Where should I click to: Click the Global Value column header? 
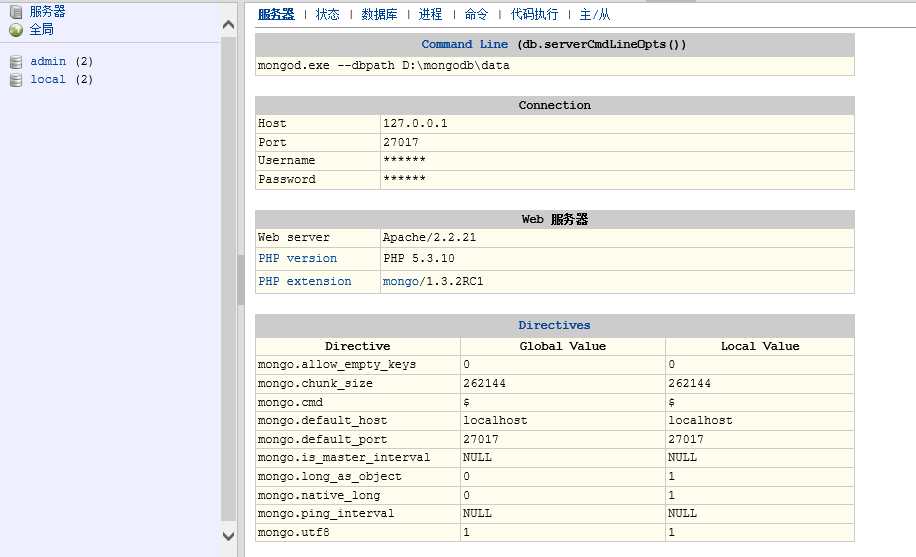click(x=563, y=346)
